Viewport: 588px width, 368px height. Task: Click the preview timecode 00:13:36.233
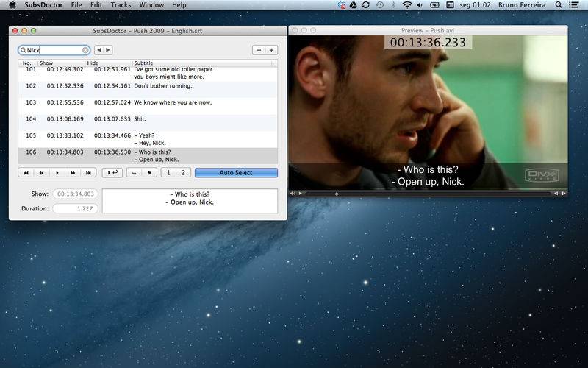tap(428, 43)
